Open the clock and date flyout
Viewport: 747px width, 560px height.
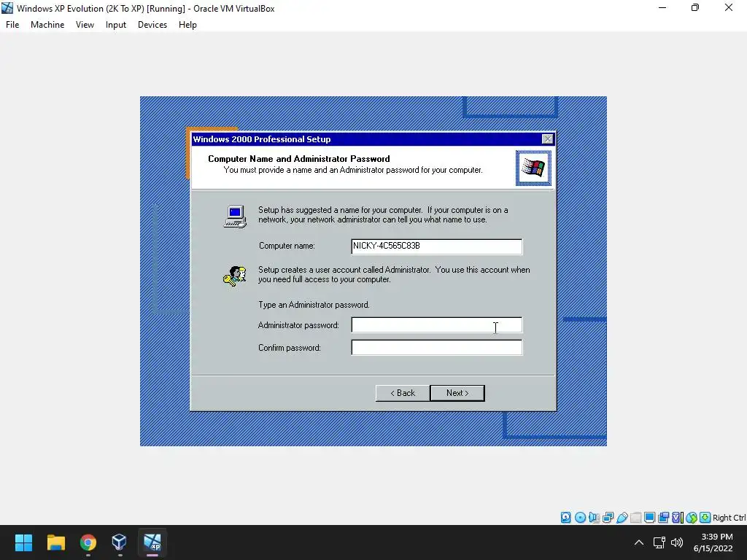715,542
